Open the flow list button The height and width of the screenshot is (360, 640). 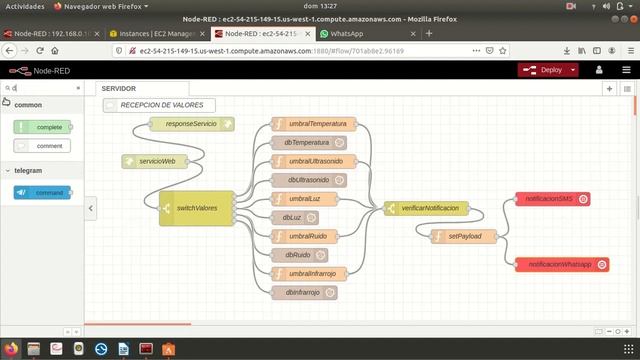tap(627, 89)
